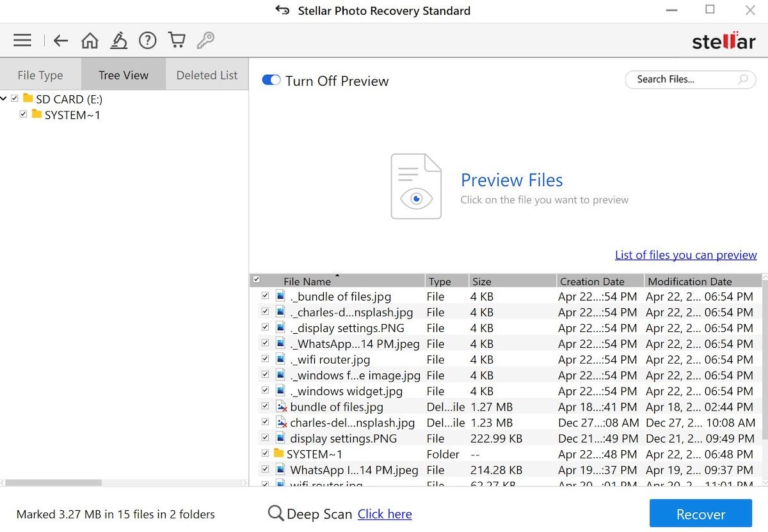768x532 pixels.
Task: Uncheck ._bundle of files.jpg checkbox
Action: coord(265,296)
